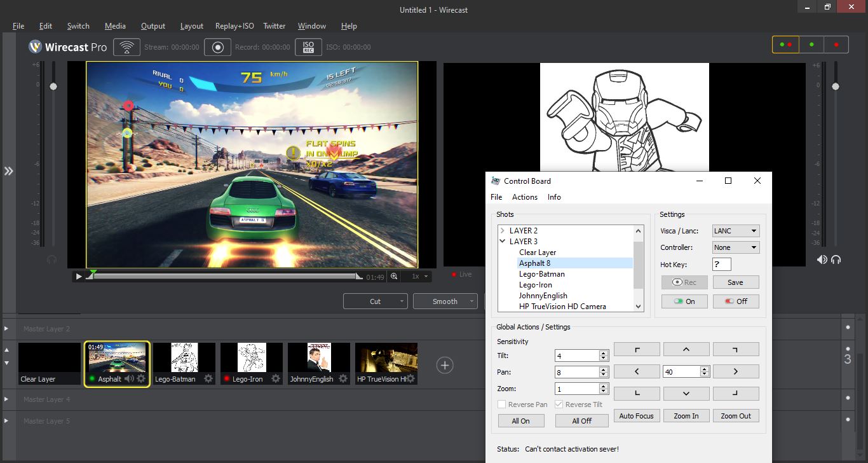Select the green dot only layout button
Screen dimensions: 868x463
click(811, 45)
